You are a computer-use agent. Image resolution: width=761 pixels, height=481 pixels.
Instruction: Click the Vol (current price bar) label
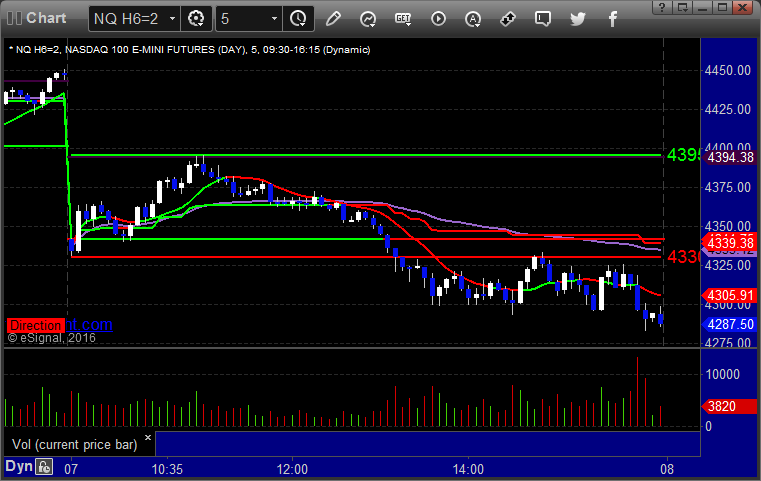(75, 445)
